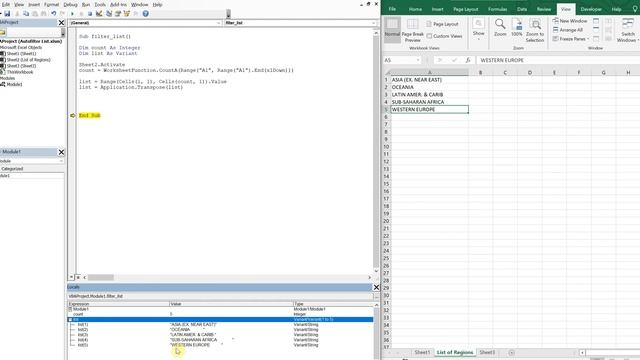This screenshot has height=360, width=640.
Task: Open the Show dropdown in ribbon
Action: click(478, 29)
